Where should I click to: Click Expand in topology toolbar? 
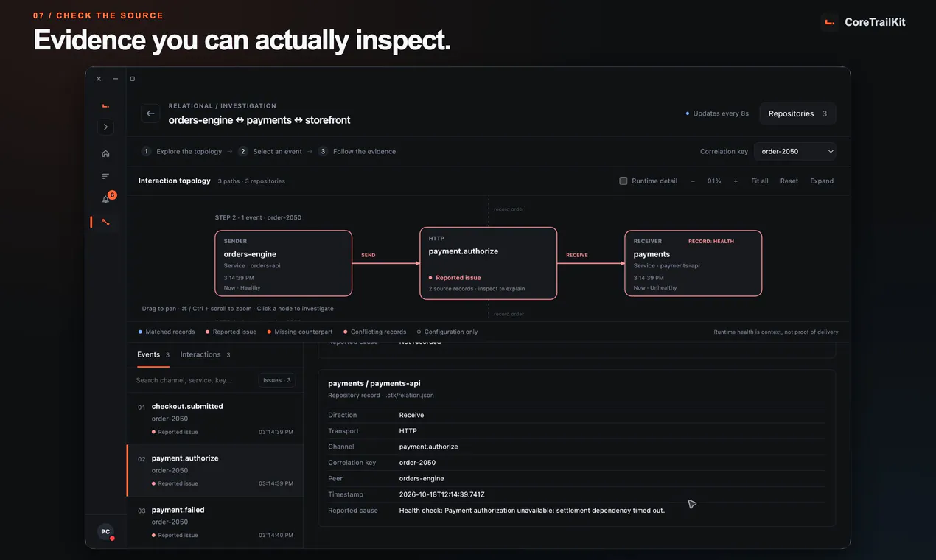pyautogui.click(x=822, y=181)
